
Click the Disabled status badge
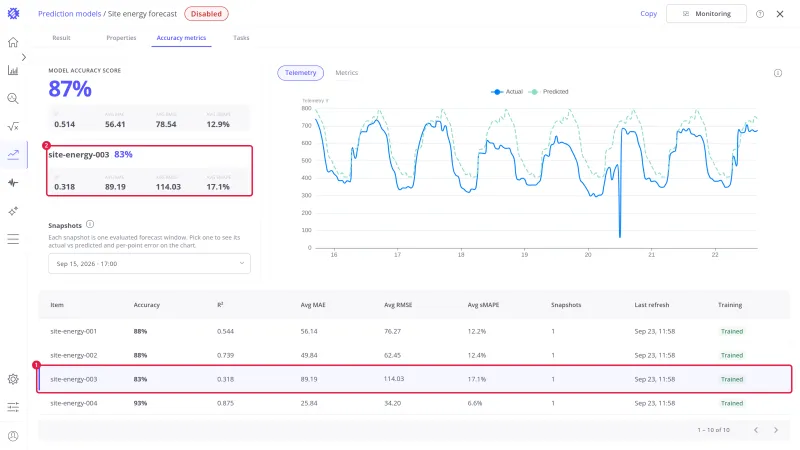206,14
